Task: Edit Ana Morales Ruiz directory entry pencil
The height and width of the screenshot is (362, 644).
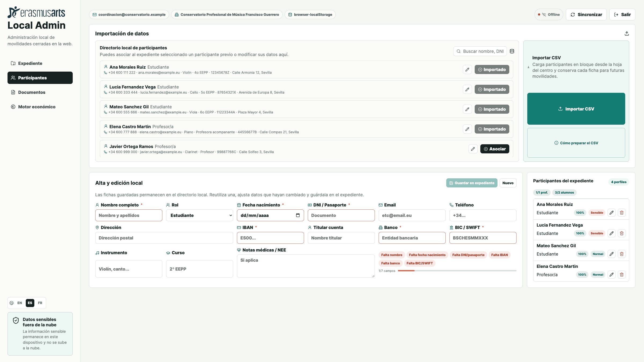Action: 467,69
